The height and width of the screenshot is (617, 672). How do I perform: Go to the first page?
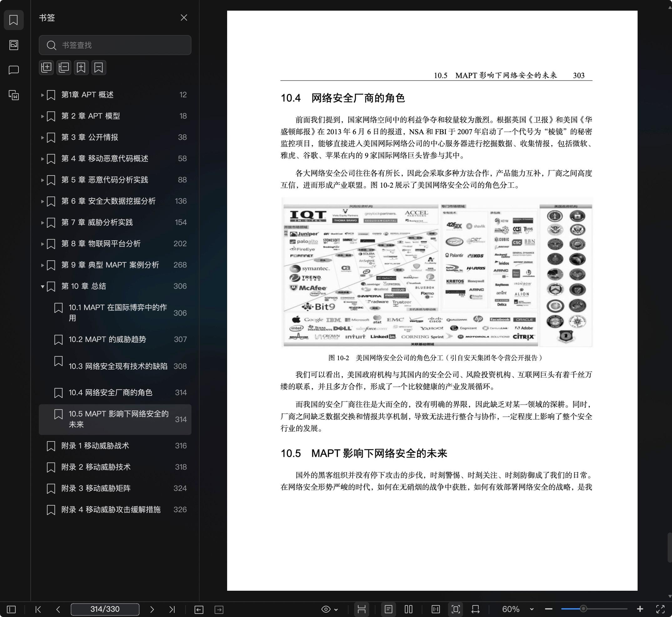[x=38, y=609]
